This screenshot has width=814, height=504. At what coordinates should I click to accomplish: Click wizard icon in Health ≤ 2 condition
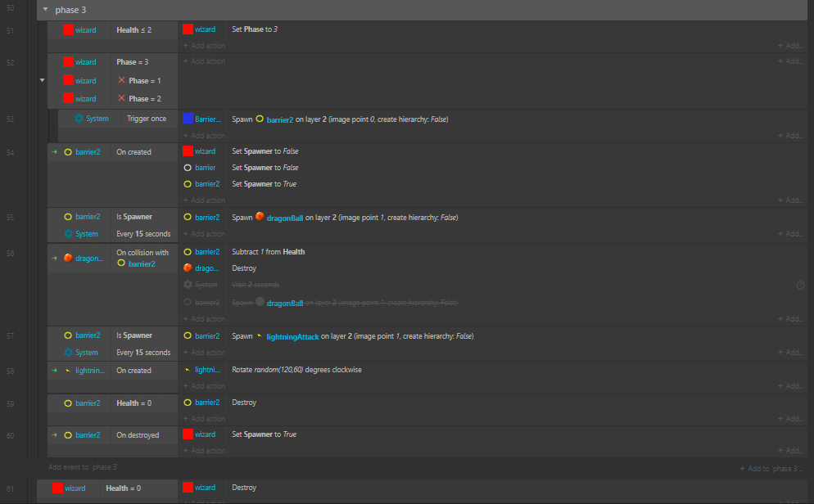point(69,30)
